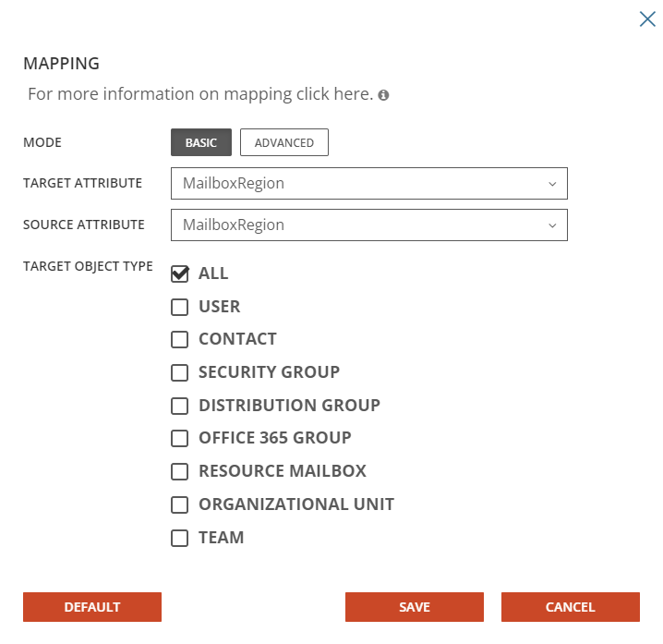
Task: Switch mode to Basic
Action: pos(200,142)
